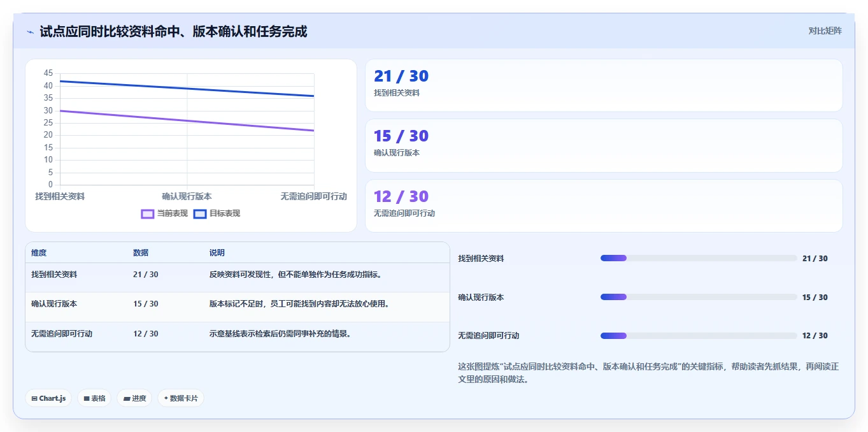
Task: Click the lightning icon before the title
Action: click(30, 32)
